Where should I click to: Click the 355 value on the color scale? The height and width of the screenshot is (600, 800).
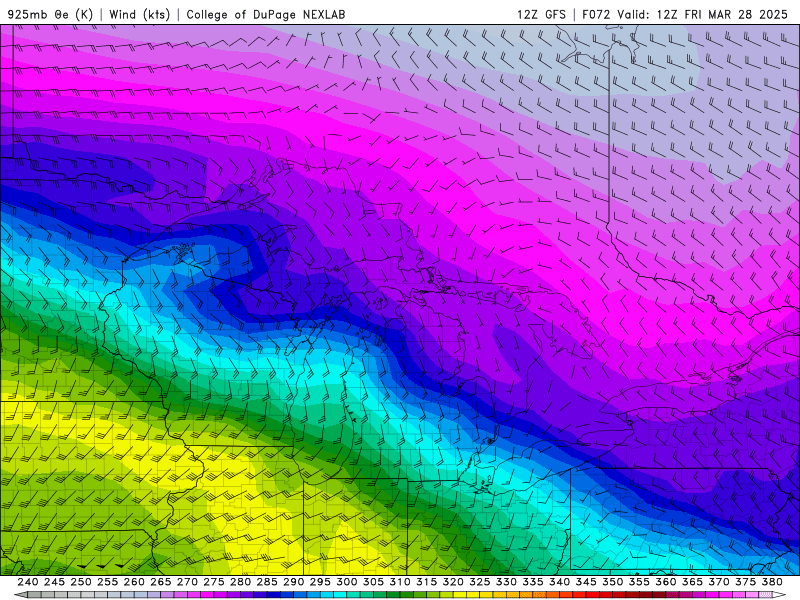tap(639, 582)
